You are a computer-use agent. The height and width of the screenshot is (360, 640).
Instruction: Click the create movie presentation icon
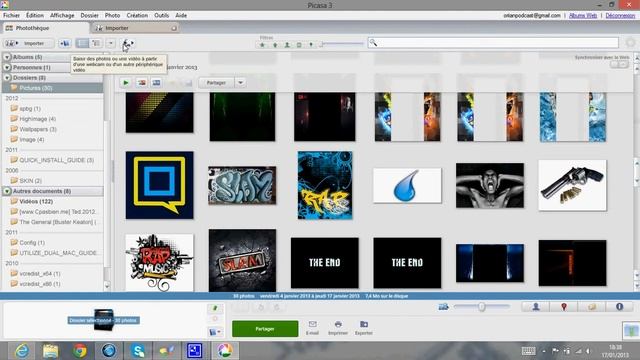click(156, 83)
